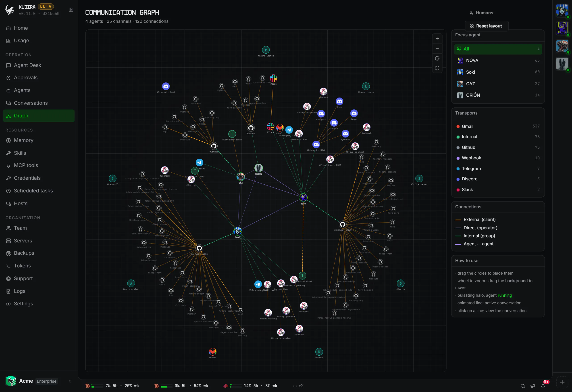Select the Slack transport row
The width and height of the screenshot is (572, 392).
click(498, 190)
